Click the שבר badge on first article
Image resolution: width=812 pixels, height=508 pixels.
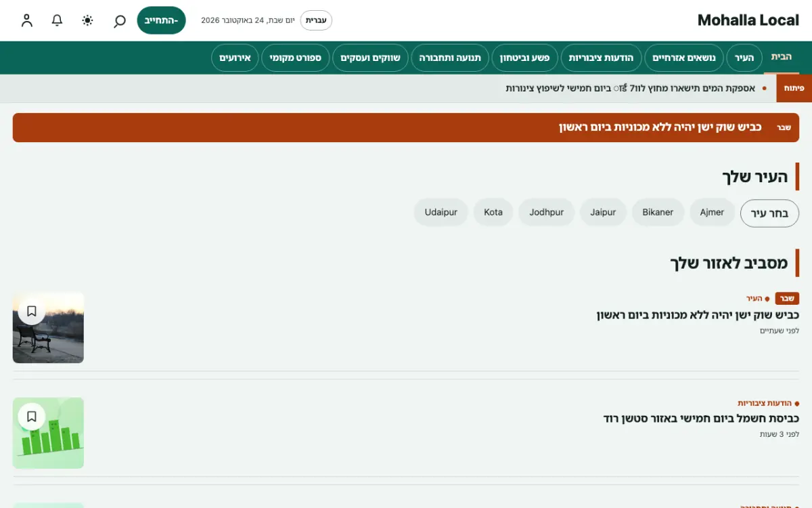(x=787, y=299)
